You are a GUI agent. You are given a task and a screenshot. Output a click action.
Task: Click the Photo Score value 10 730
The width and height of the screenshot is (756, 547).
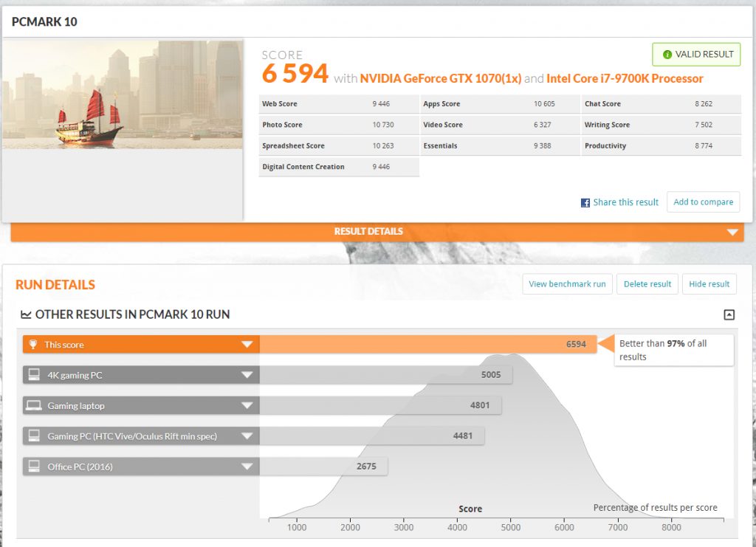click(x=383, y=125)
